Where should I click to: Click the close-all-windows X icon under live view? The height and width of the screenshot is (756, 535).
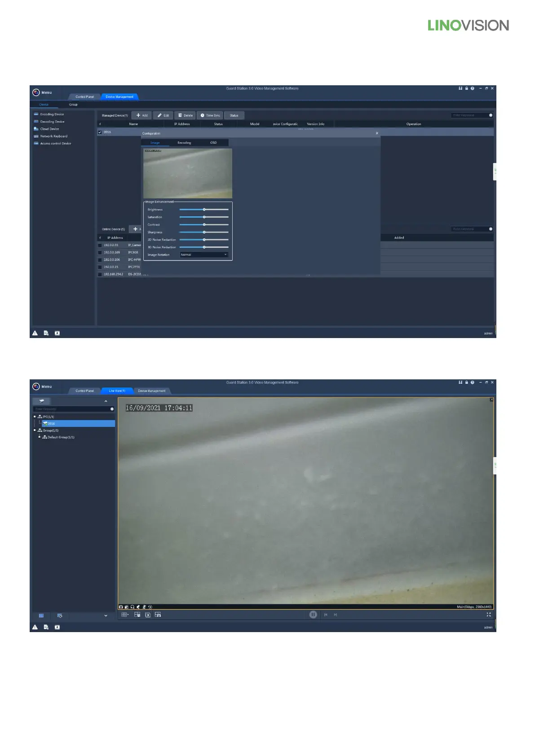coord(147,615)
